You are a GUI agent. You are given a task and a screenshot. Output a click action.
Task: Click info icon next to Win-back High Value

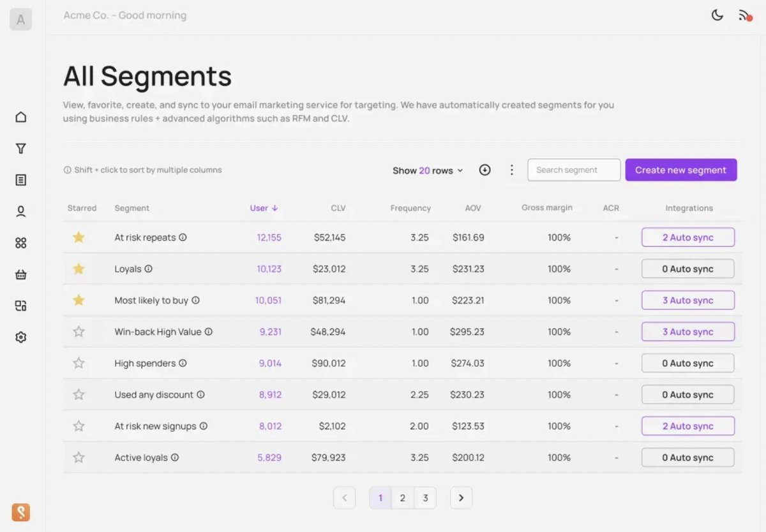pyautogui.click(x=208, y=332)
